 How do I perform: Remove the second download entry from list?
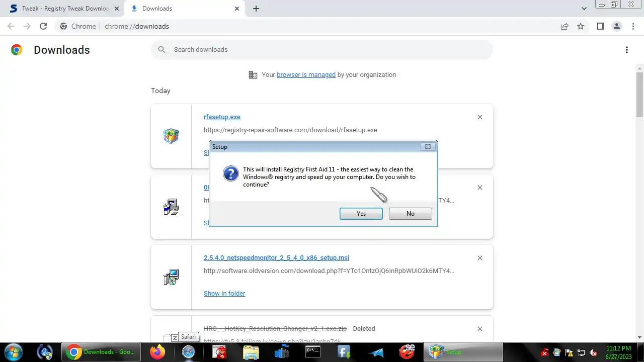coord(479,188)
